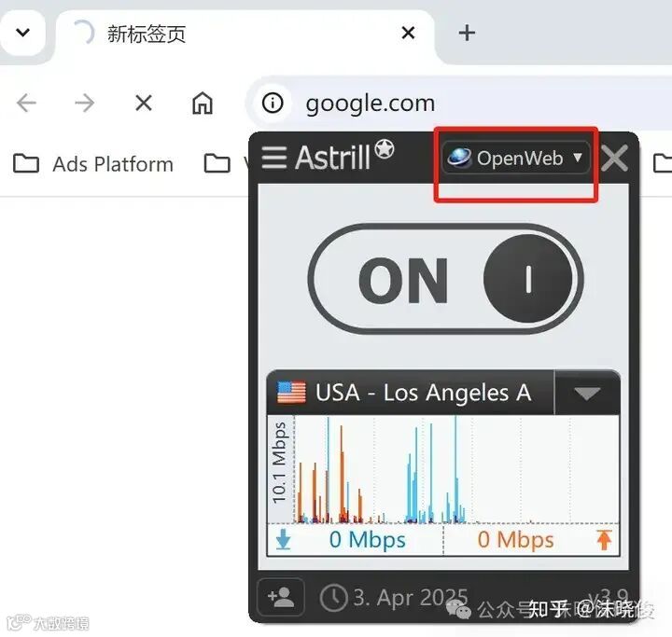The image size is (672, 637).
Task: Click the add user icon in Astrill
Action: pos(281,596)
